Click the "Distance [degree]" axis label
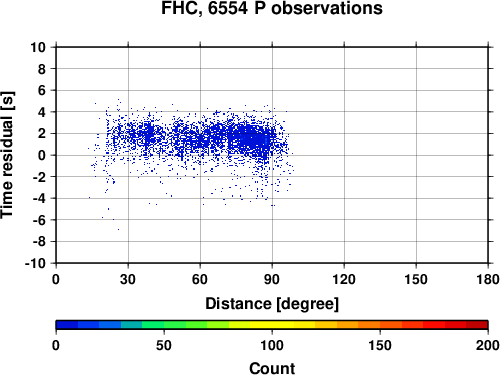The image size is (500, 375). [272, 304]
